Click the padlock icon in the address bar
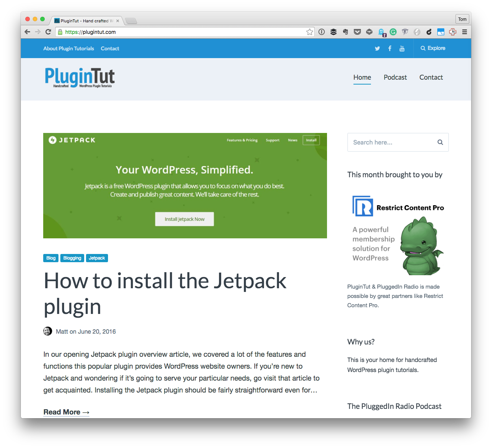The image size is (492, 448). click(60, 32)
